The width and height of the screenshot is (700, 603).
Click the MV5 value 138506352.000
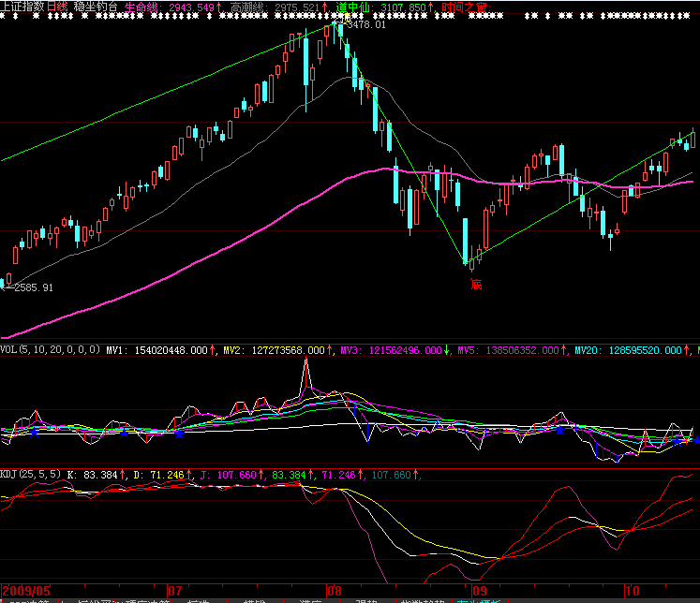522,350
